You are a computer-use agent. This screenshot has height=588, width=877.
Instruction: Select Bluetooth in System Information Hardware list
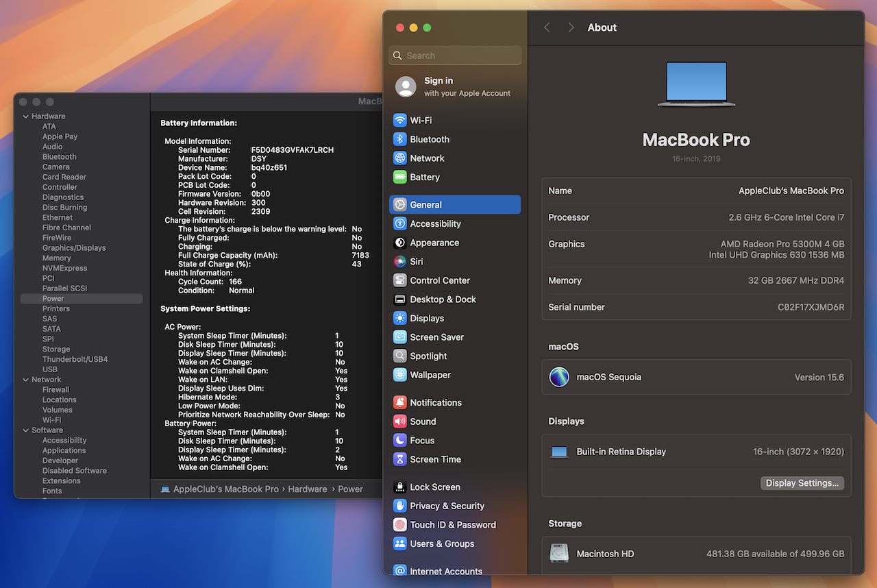pos(60,157)
